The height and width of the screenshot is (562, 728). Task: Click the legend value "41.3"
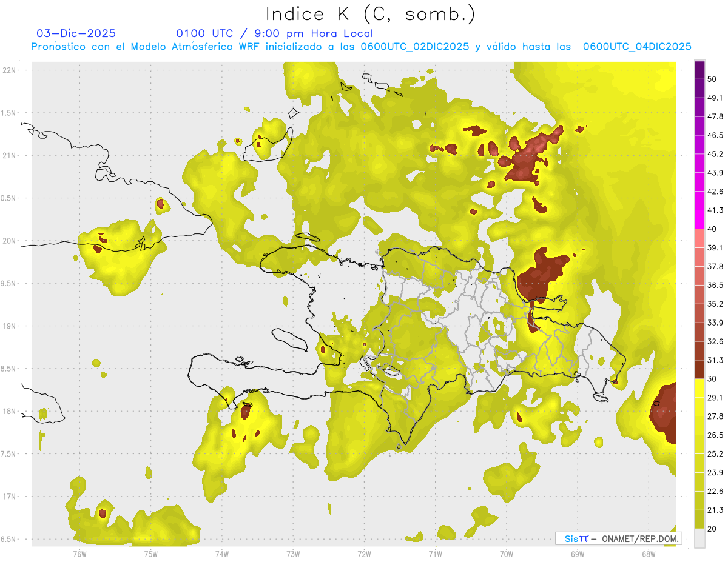pyautogui.click(x=715, y=210)
